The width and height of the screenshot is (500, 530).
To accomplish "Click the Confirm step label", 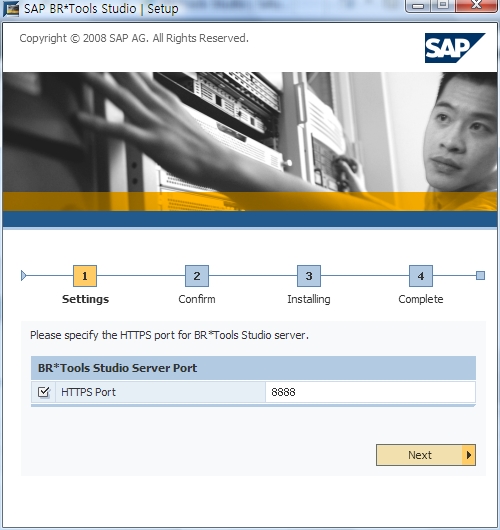I will tap(197, 299).
